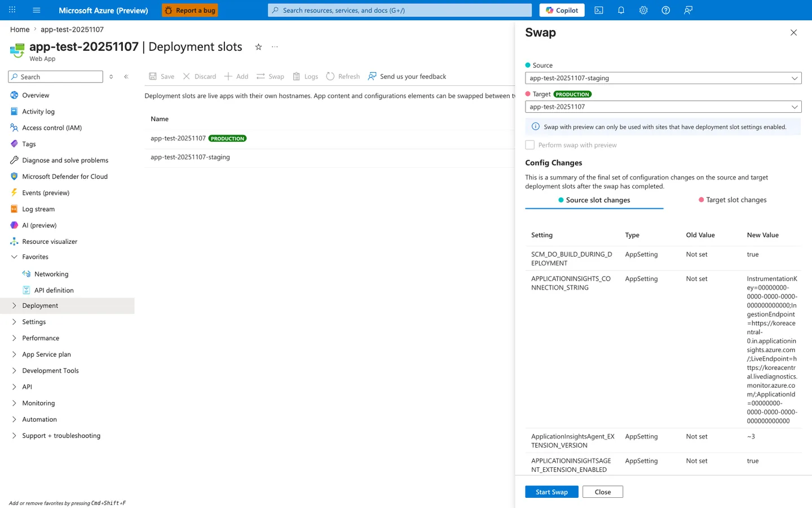The width and height of the screenshot is (812, 508).
Task: Expand the Settings menu group
Action: tap(68, 322)
